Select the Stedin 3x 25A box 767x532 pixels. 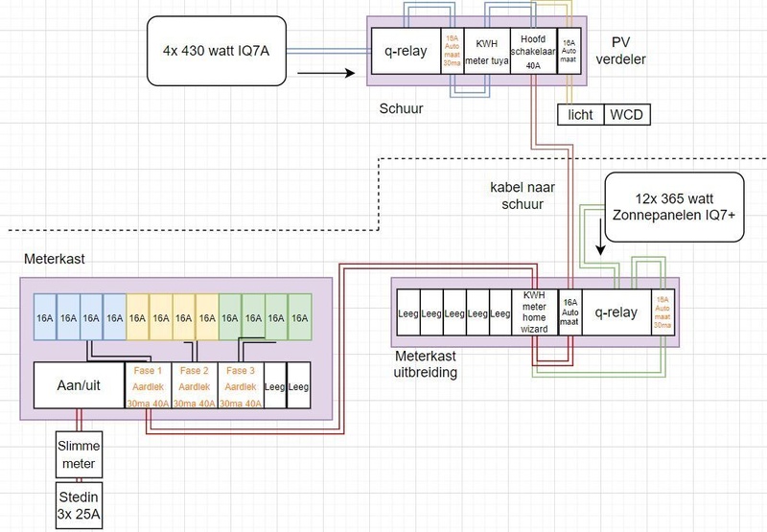79,505
